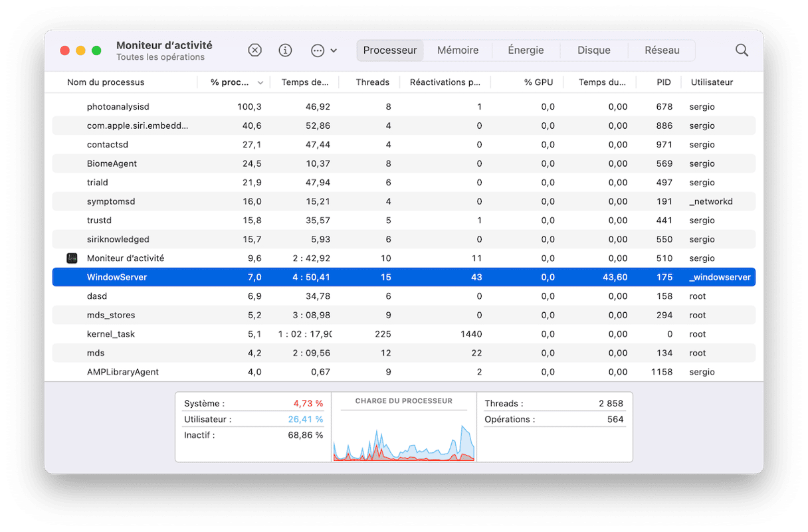Switch to the Mémoire tab
Screen dimensions: 808x532
tap(458, 50)
